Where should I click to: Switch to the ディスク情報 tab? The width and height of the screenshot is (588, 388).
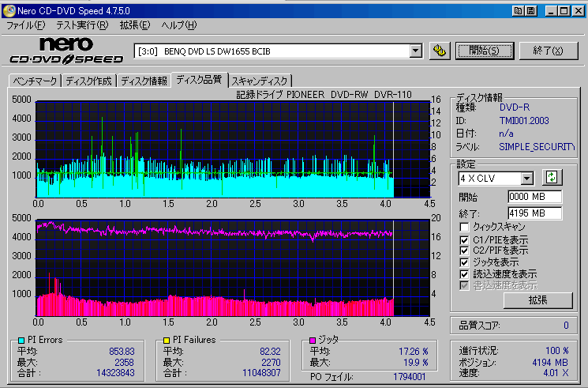point(144,81)
